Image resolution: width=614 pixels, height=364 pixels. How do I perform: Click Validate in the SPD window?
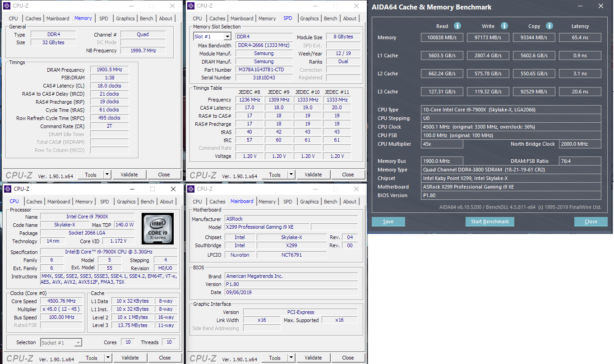coord(313,175)
